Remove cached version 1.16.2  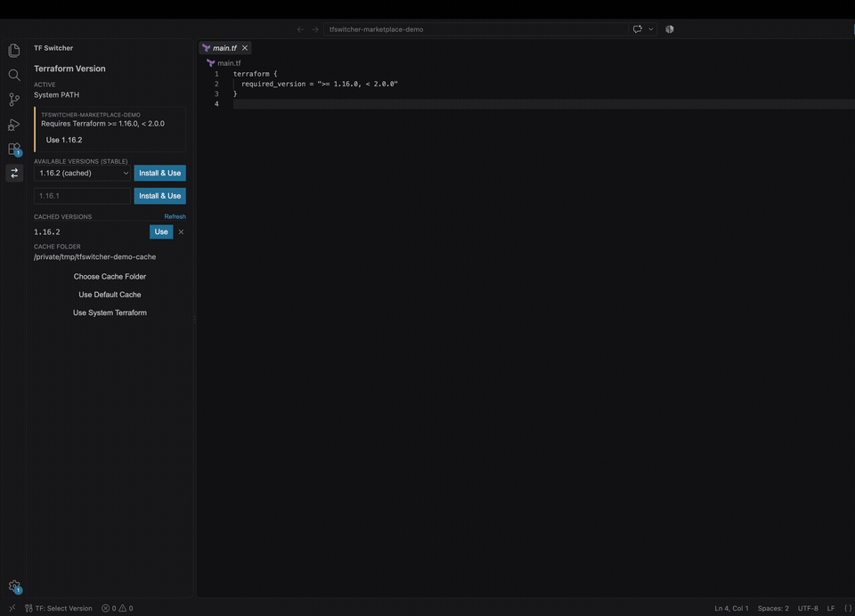(181, 231)
